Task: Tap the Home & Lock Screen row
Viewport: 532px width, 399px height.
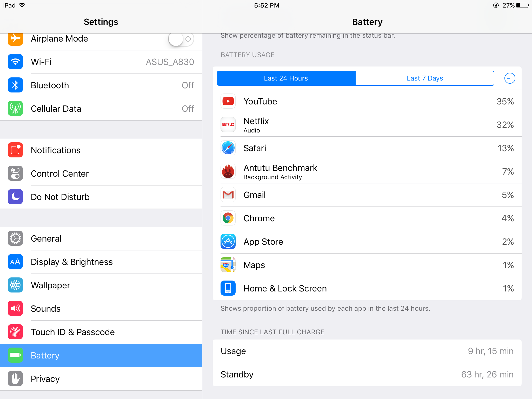Action: (367, 289)
